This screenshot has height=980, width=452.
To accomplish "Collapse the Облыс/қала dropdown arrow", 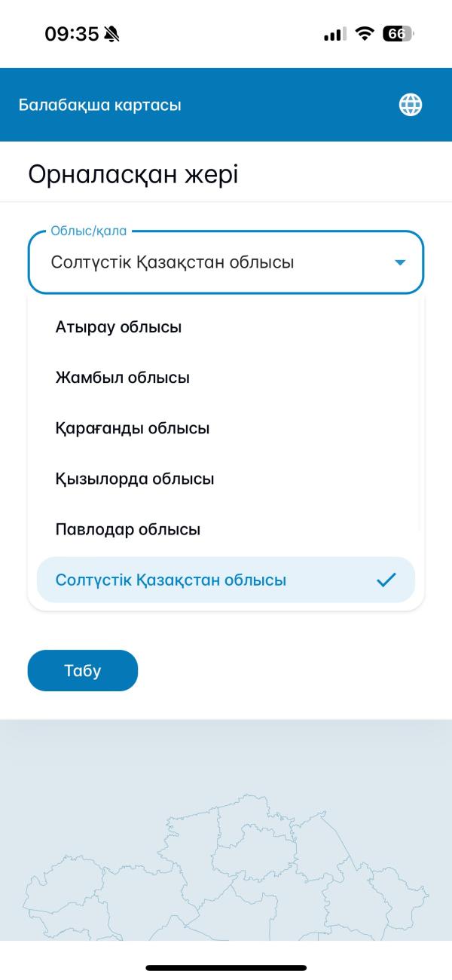I will [x=400, y=262].
